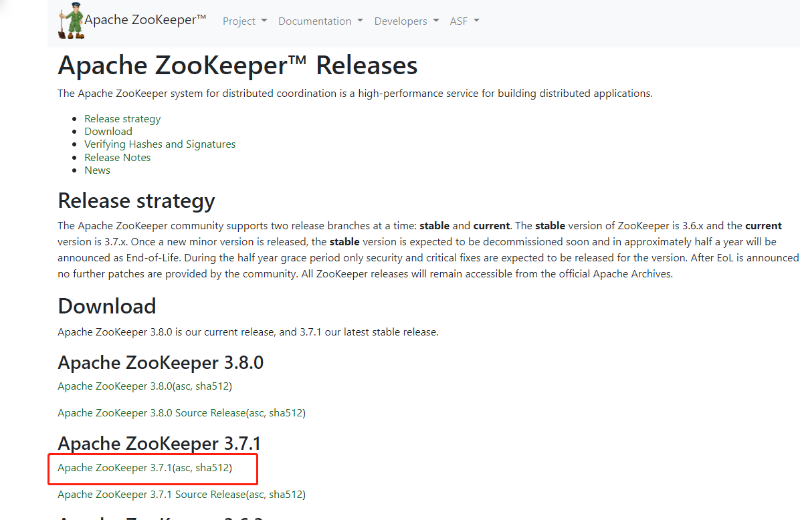Image resolution: width=800 pixels, height=520 pixels.
Task: Open the asc signature for ZooKeeper 3.7.1
Action: tap(183, 468)
